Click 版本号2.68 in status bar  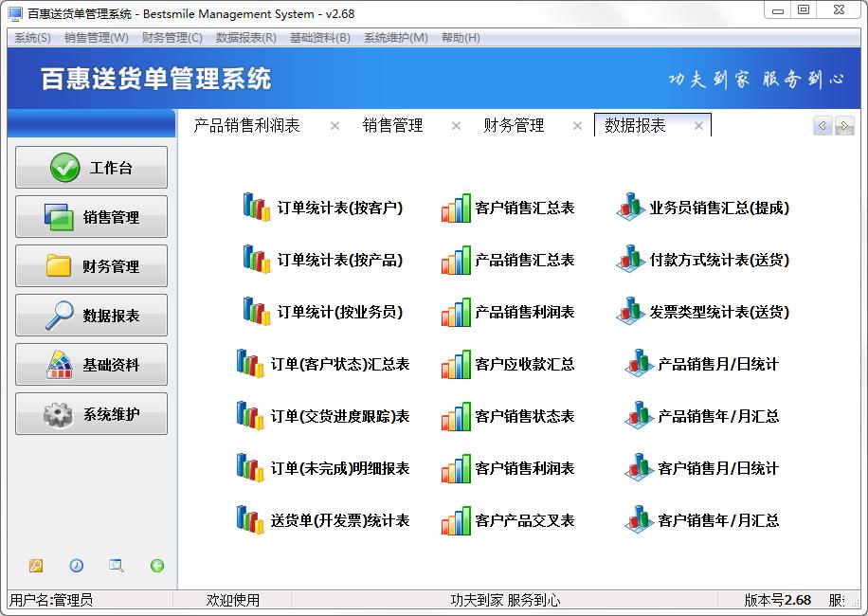tap(777, 600)
